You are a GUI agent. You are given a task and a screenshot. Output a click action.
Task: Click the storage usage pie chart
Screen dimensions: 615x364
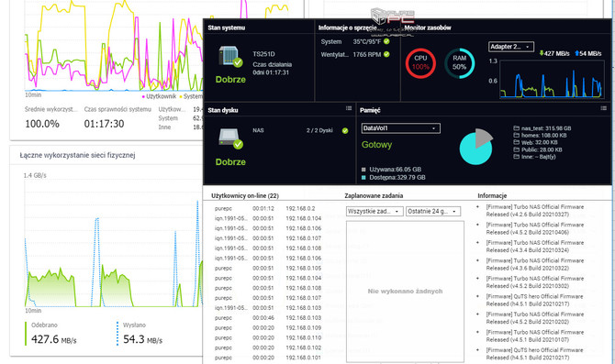(475, 147)
